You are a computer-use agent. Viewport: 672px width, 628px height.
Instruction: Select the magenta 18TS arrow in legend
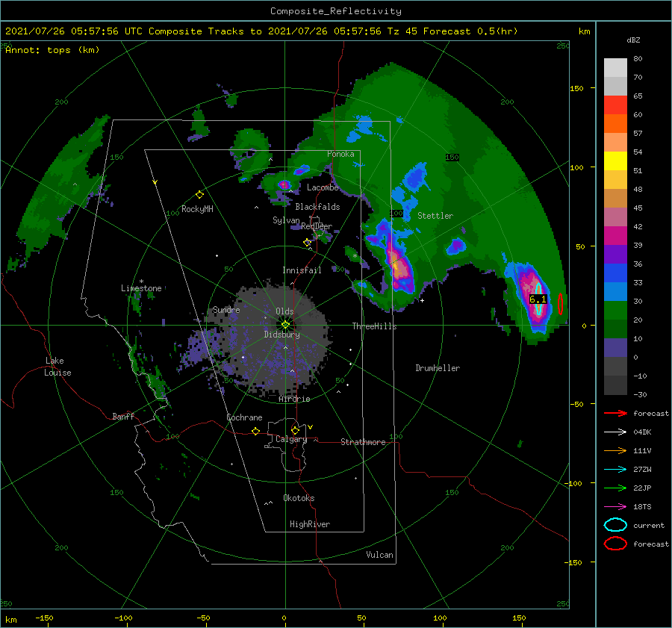pos(615,507)
